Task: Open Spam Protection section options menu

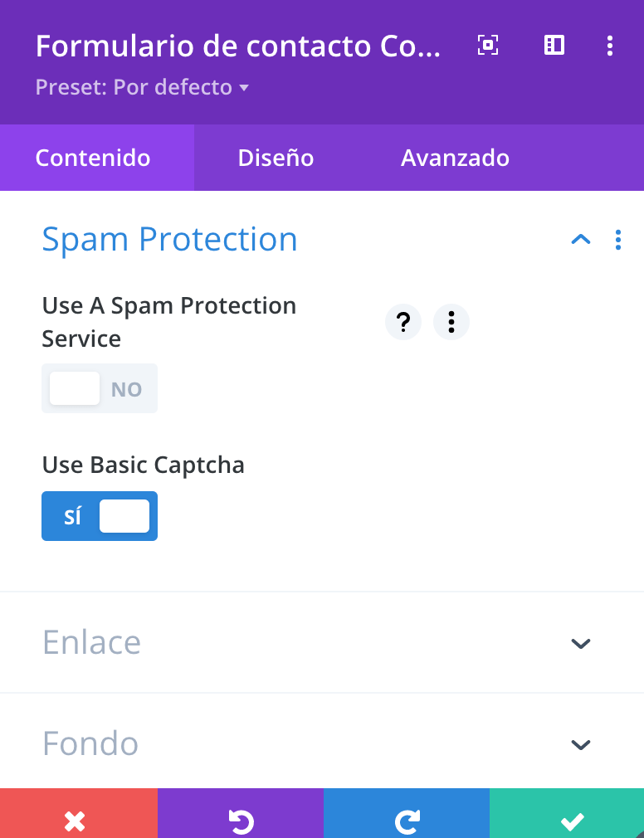Action: point(617,240)
